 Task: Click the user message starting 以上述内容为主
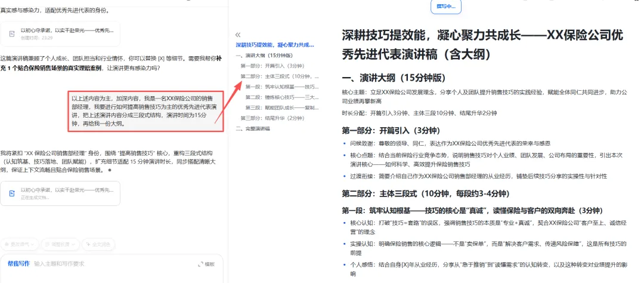(146, 111)
